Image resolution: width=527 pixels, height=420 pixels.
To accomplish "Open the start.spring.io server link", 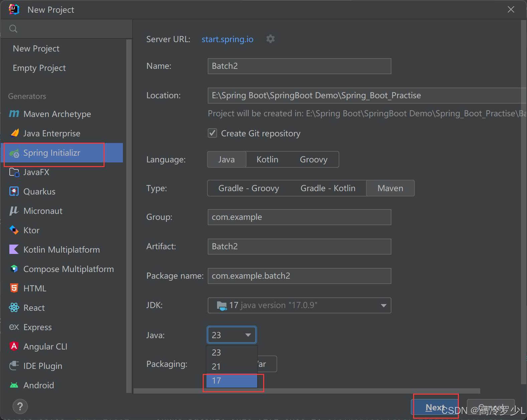I will pyautogui.click(x=227, y=39).
